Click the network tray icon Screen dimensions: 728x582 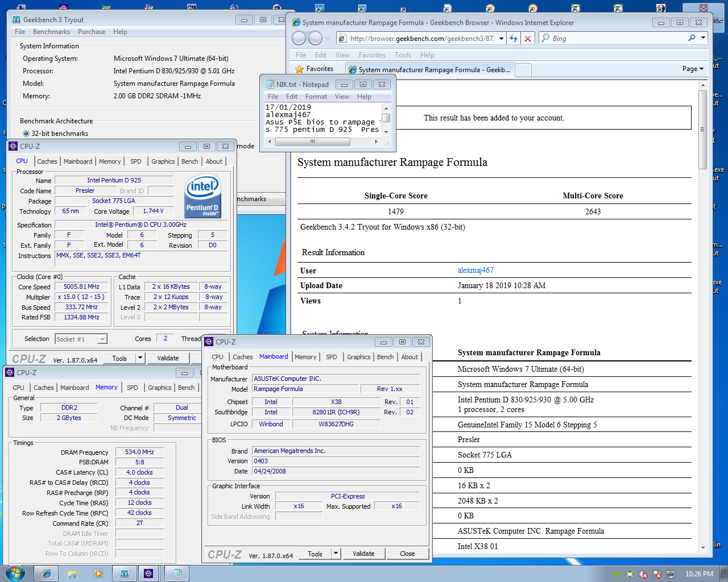(671, 574)
